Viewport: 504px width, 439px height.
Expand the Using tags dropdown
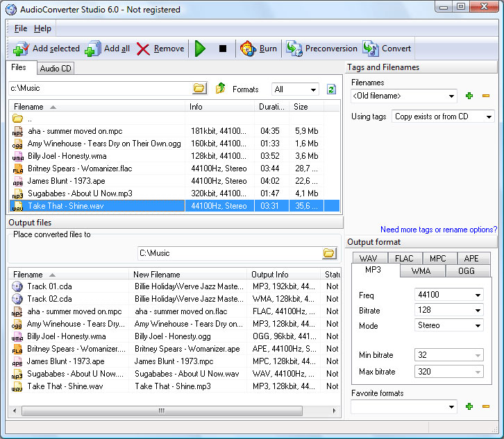point(489,117)
